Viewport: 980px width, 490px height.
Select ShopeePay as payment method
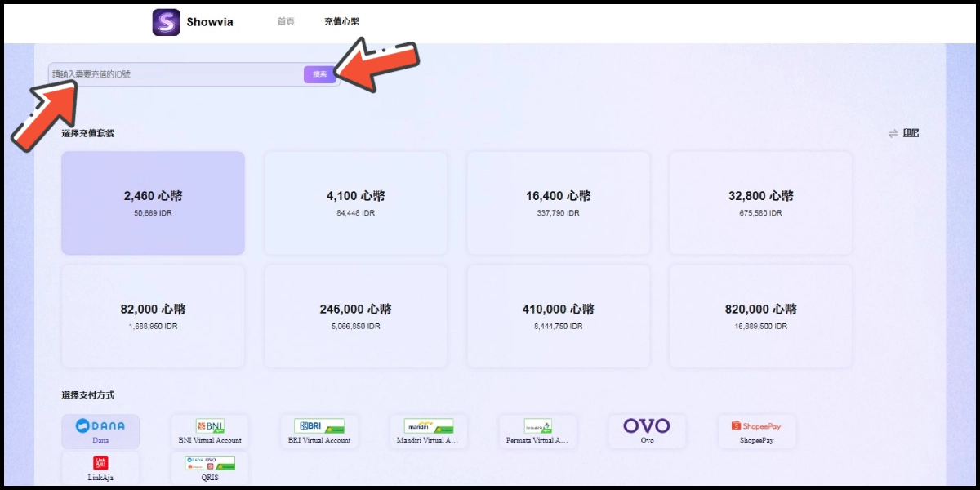pos(756,430)
